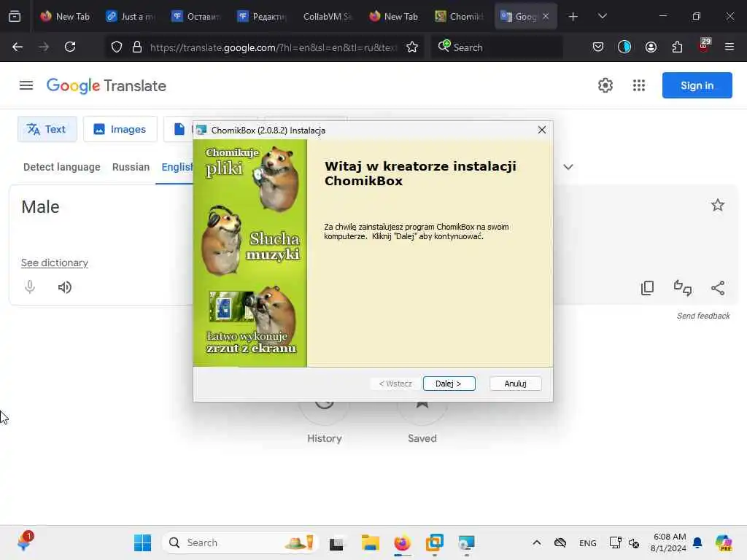Select English as source language
The image size is (747, 560).
coord(177,167)
